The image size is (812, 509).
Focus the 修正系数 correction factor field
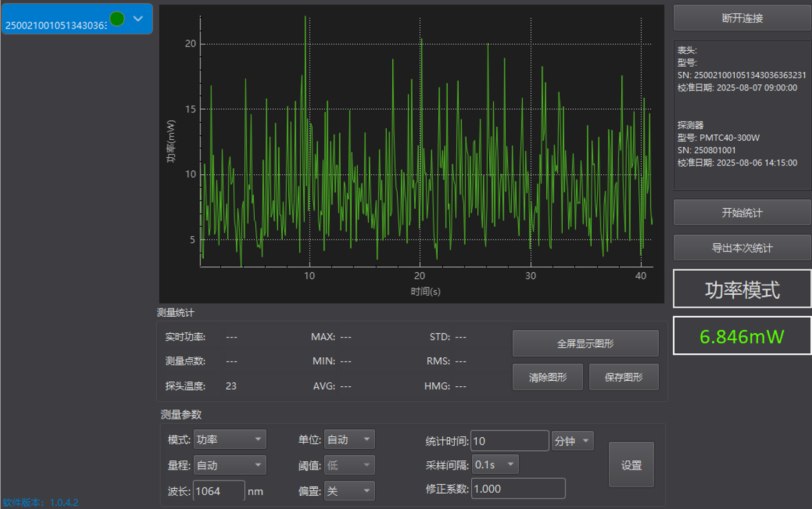pyautogui.click(x=517, y=489)
